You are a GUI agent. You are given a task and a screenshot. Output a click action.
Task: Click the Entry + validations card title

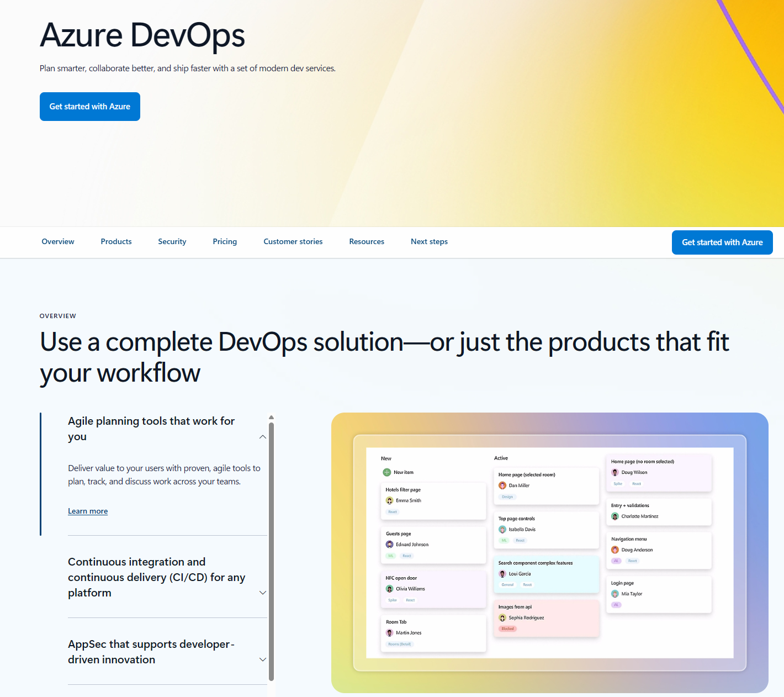coord(630,505)
